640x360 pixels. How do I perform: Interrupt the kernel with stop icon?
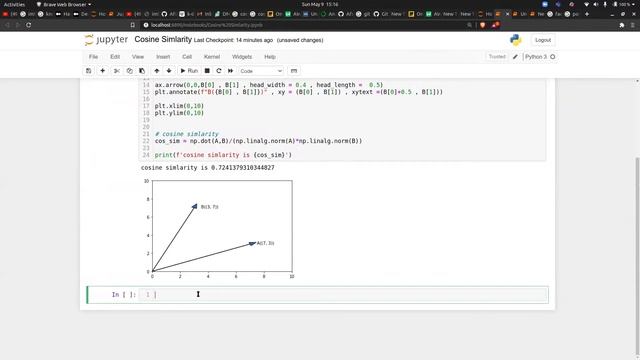click(x=207, y=71)
